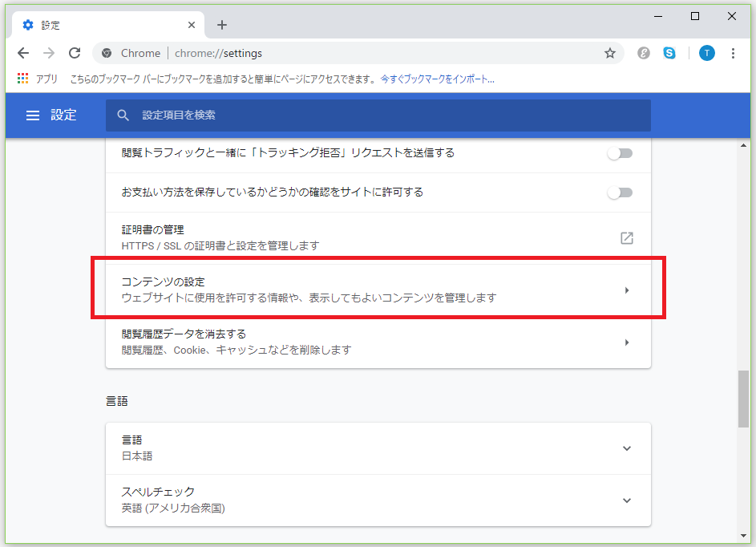The height and width of the screenshot is (547, 756).
Task: Click the browser back arrow
Action: (x=23, y=53)
